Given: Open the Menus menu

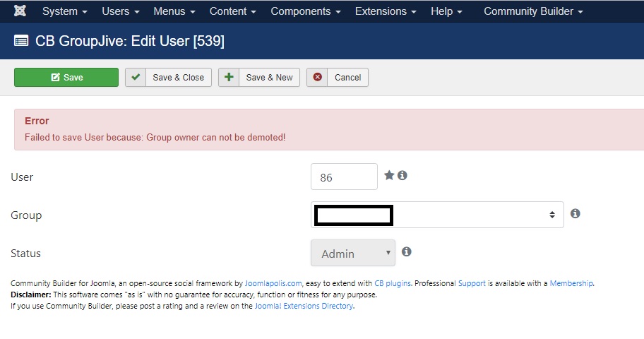Looking at the screenshot, I should pyautogui.click(x=174, y=11).
